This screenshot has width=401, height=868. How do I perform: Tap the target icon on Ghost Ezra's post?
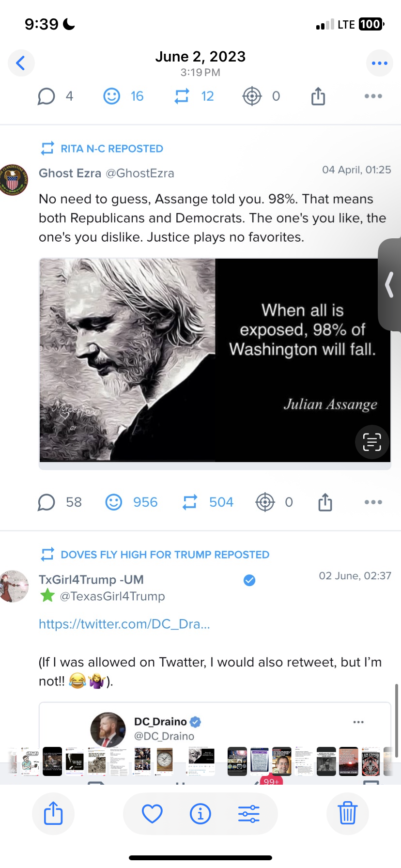click(x=265, y=502)
